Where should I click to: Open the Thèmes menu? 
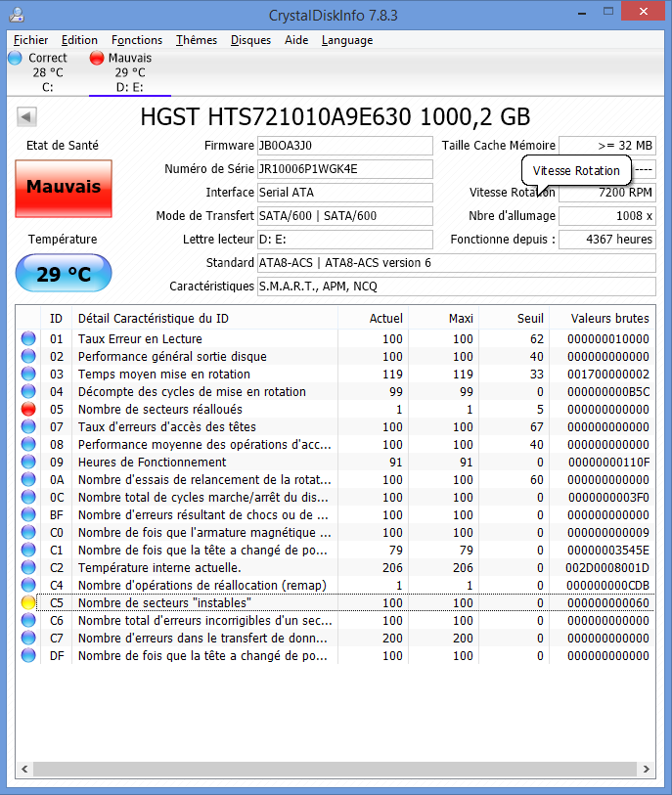[x=197, y=40]
